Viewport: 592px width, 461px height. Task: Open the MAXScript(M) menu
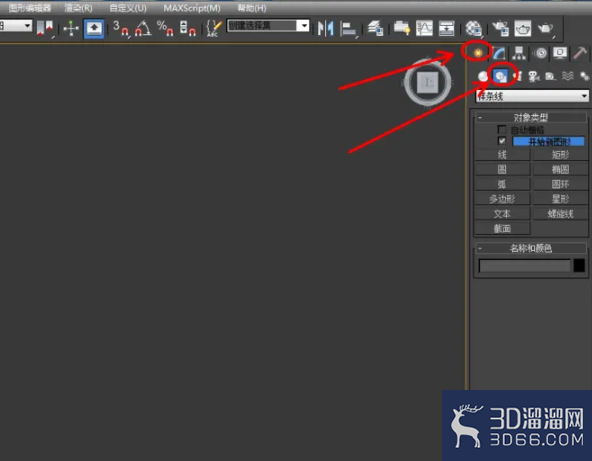coord(192,8)
